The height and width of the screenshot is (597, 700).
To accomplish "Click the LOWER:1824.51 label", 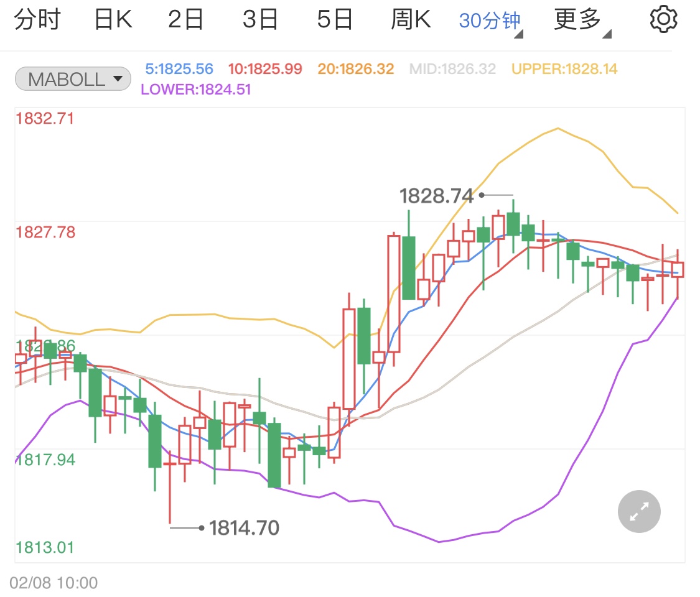I will coord(195,89).
